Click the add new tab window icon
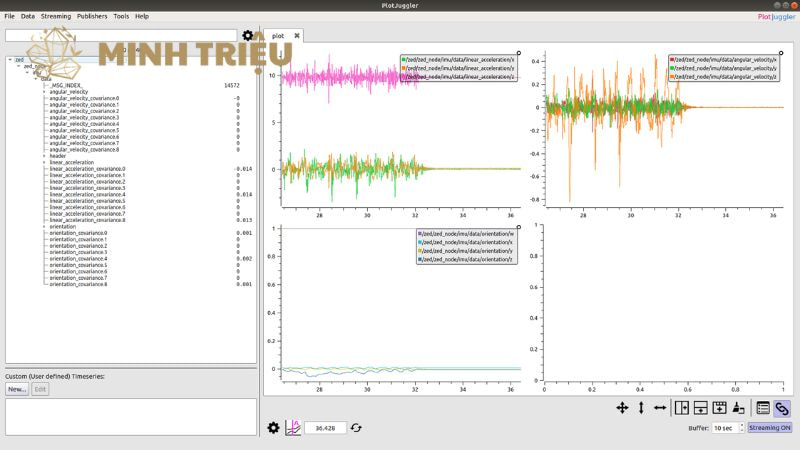 coord(719,408)
